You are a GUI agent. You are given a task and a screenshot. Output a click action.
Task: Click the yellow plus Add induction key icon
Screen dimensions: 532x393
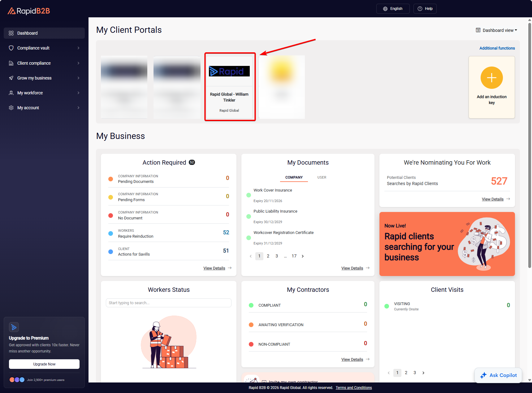491,78
